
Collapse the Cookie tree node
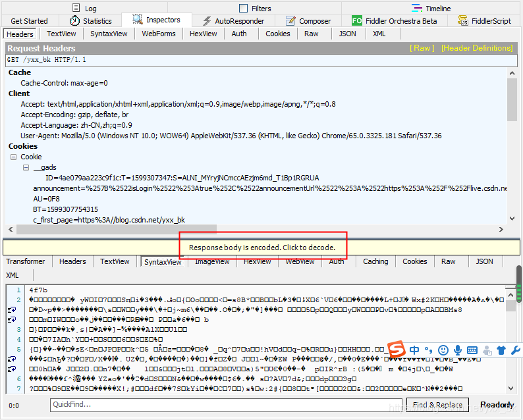pos(13,157)
